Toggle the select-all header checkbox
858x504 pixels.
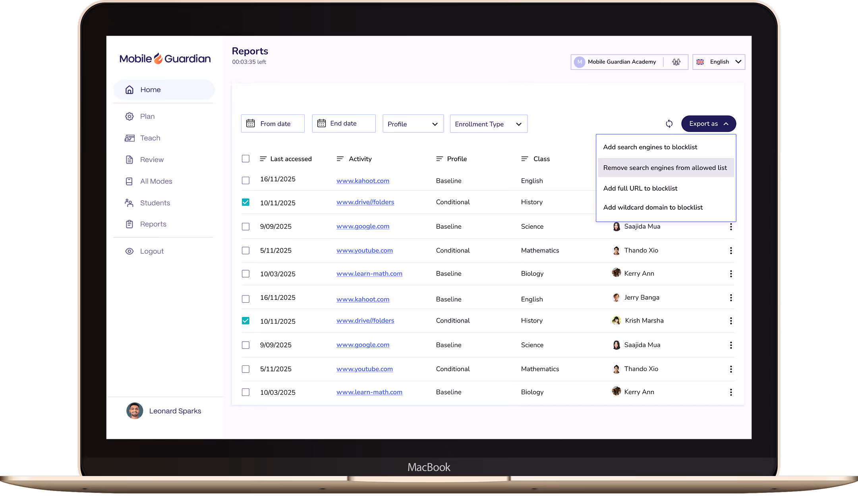245,159
